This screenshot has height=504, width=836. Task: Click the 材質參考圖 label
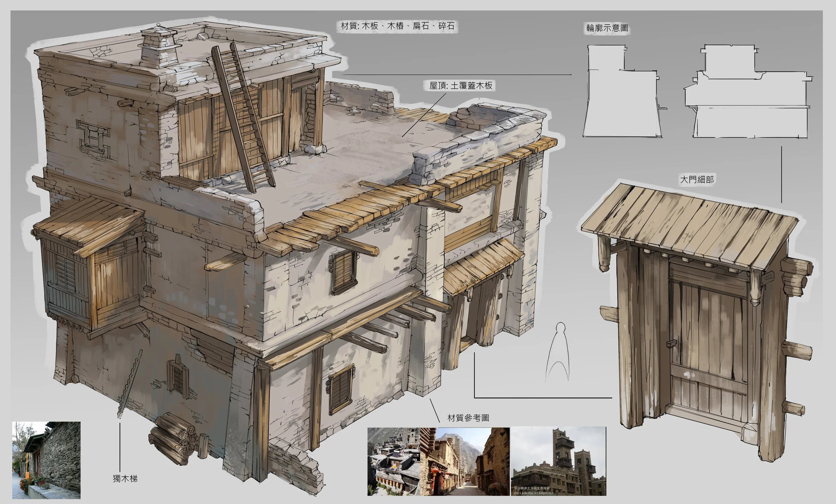[468, 418]
